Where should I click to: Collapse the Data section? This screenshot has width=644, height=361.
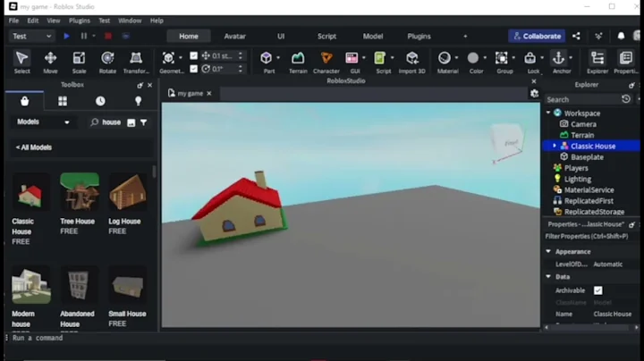pos(548,276)
